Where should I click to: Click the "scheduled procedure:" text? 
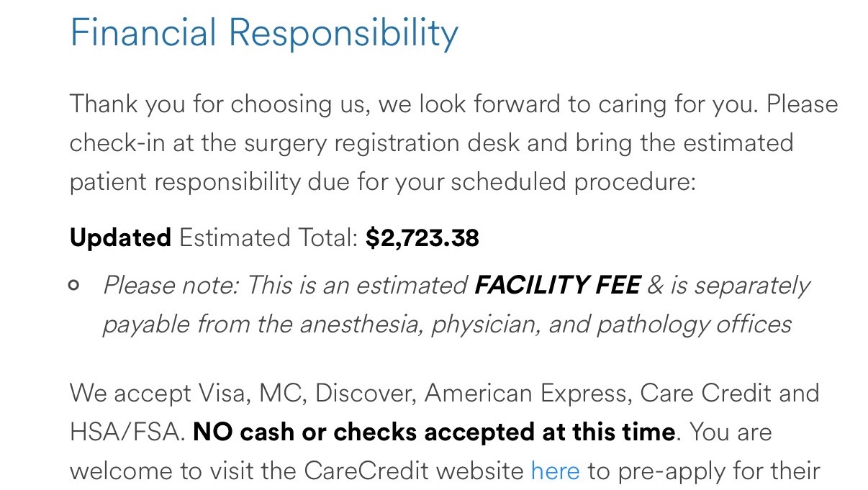pos(574,181)
